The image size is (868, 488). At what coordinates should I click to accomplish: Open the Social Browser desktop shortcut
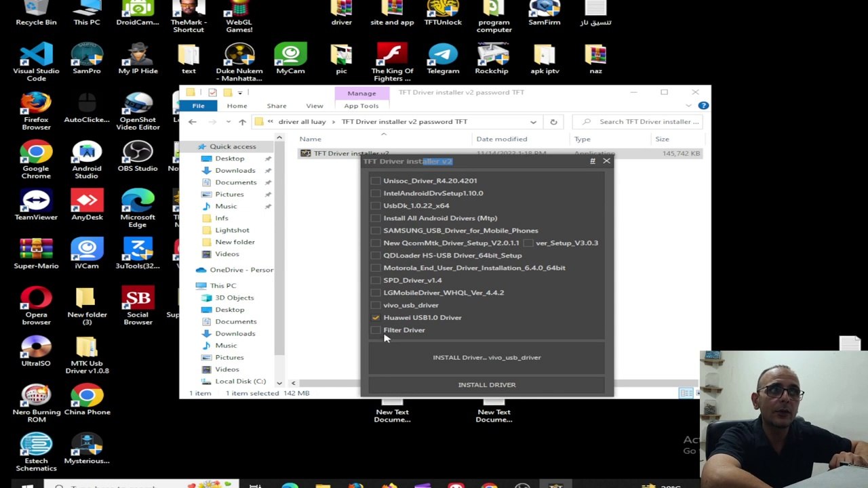coord(138,306)
